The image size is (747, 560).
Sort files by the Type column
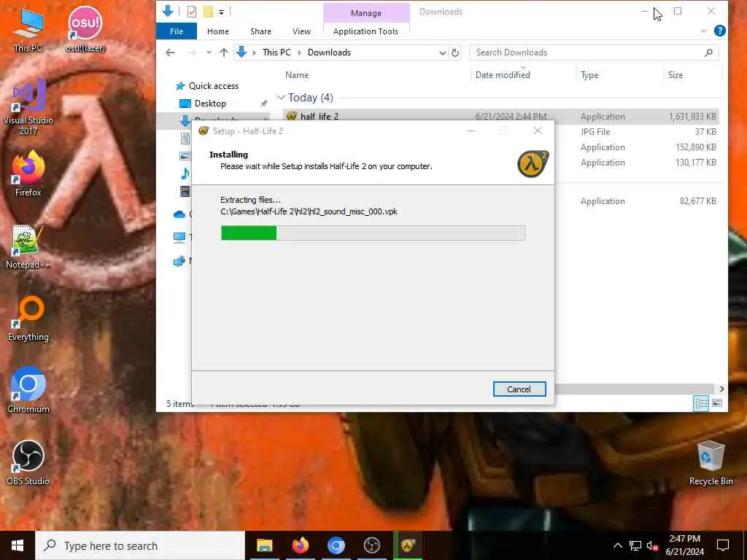click(x=589, y=75)
